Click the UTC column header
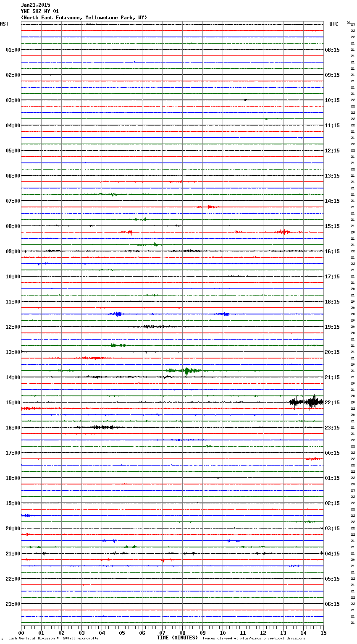The height and width of the screenshot is (644, 357). [334, 24]
